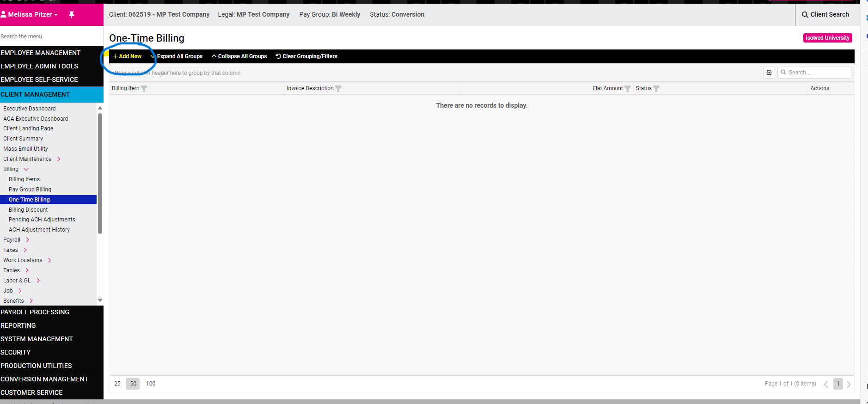Collapse All Groups in the grid

click(x=239, y=56)
